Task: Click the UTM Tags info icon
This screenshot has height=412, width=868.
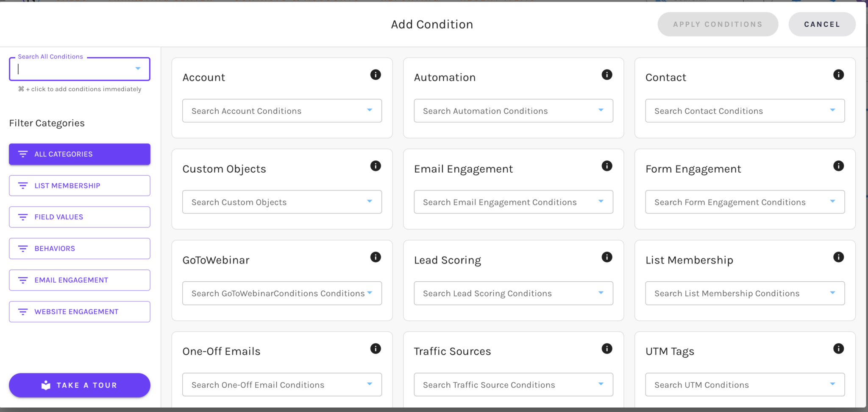Action: [x=839, y=349]
